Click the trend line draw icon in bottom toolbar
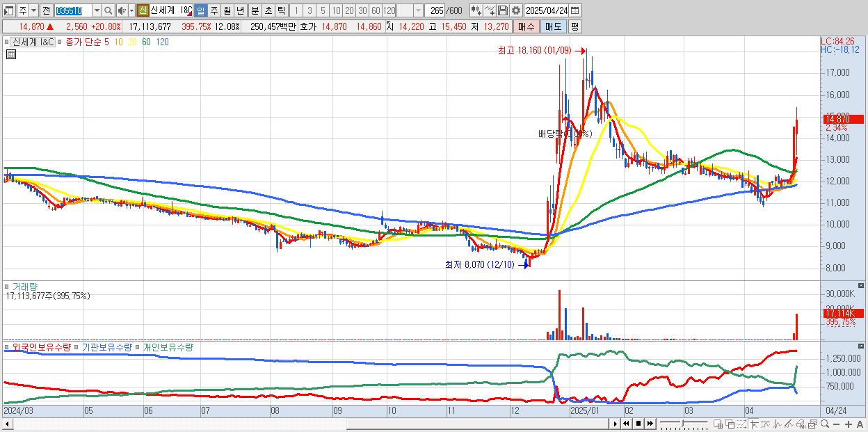 pyautogui.click(x=766, y=424)
